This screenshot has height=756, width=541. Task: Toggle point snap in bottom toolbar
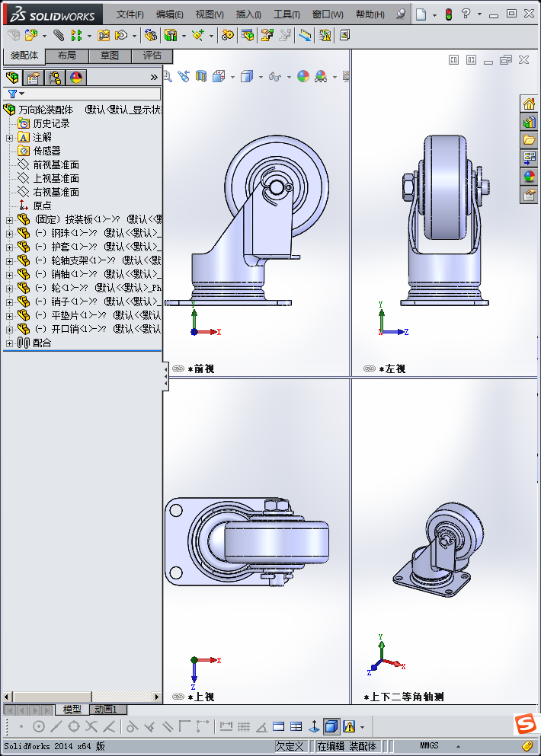click(x=21, y=726)
